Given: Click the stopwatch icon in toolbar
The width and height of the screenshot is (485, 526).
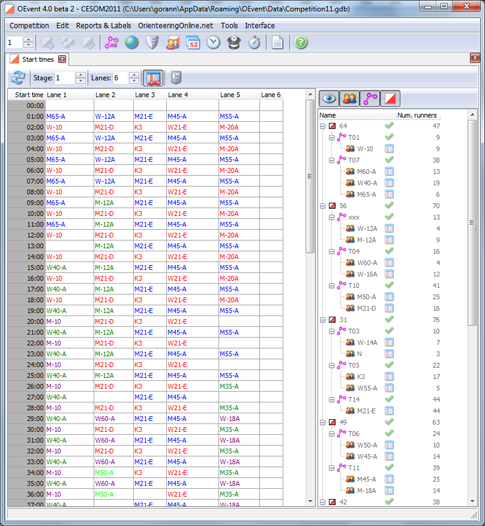Looking at the screenshot, I should pyautogui.click(x=254, y=43).
